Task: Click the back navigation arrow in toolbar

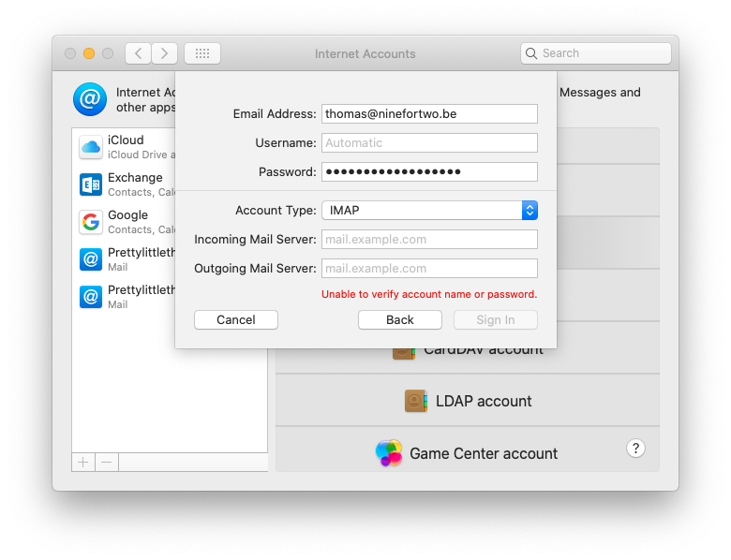Action: (x=138, y=53)
